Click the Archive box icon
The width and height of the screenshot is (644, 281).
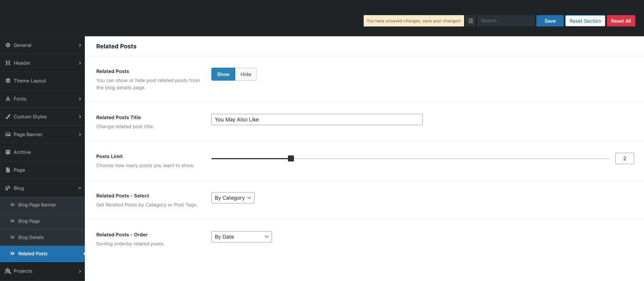coord(8,152)
